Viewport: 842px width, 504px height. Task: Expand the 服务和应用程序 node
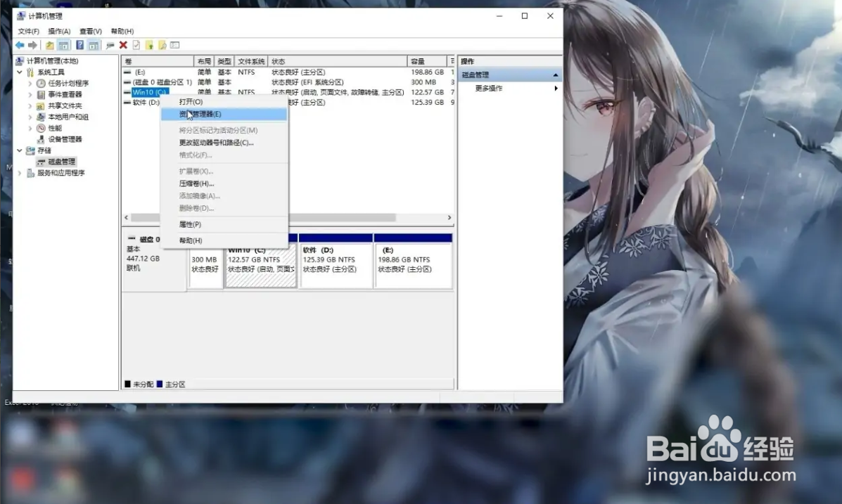coord(20,173)
